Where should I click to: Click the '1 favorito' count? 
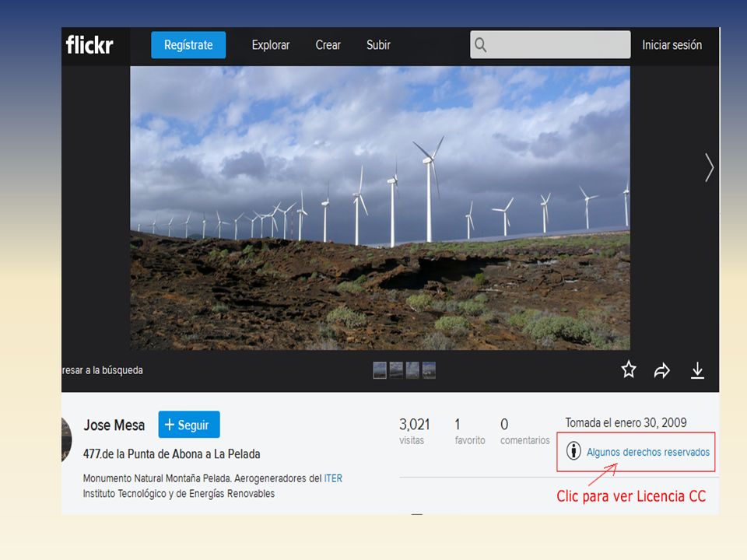[470, 431]
